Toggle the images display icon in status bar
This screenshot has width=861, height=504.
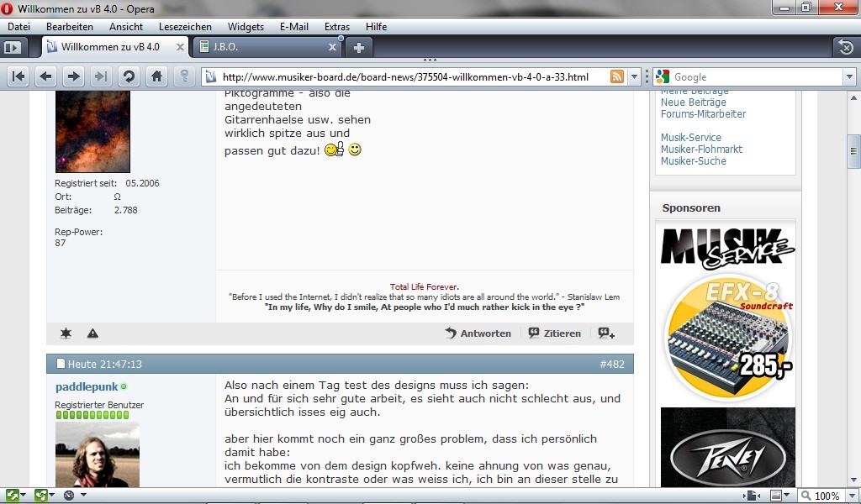(776, 496)
